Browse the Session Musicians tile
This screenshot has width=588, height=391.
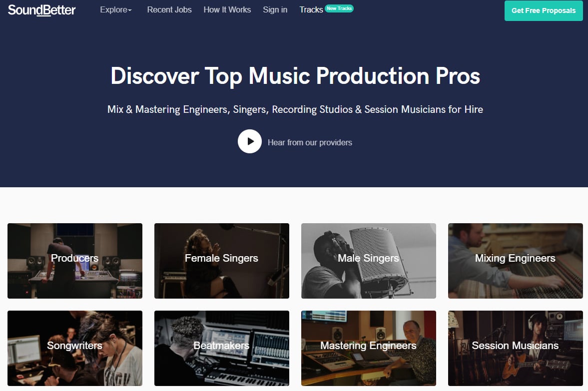point(515,348)
